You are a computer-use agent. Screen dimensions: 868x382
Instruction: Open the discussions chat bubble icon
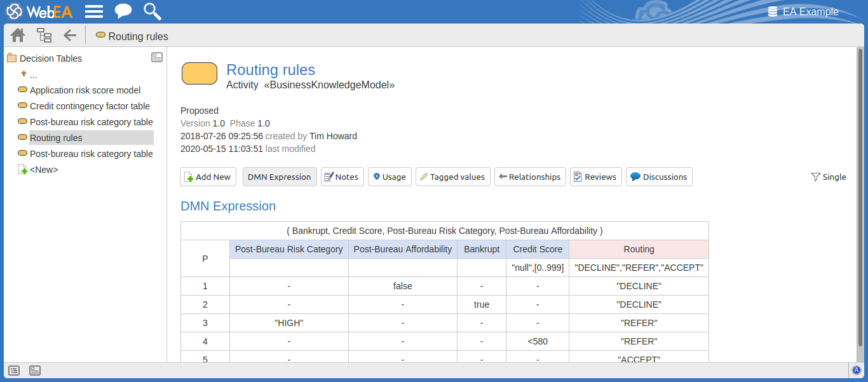pos(123,11)
